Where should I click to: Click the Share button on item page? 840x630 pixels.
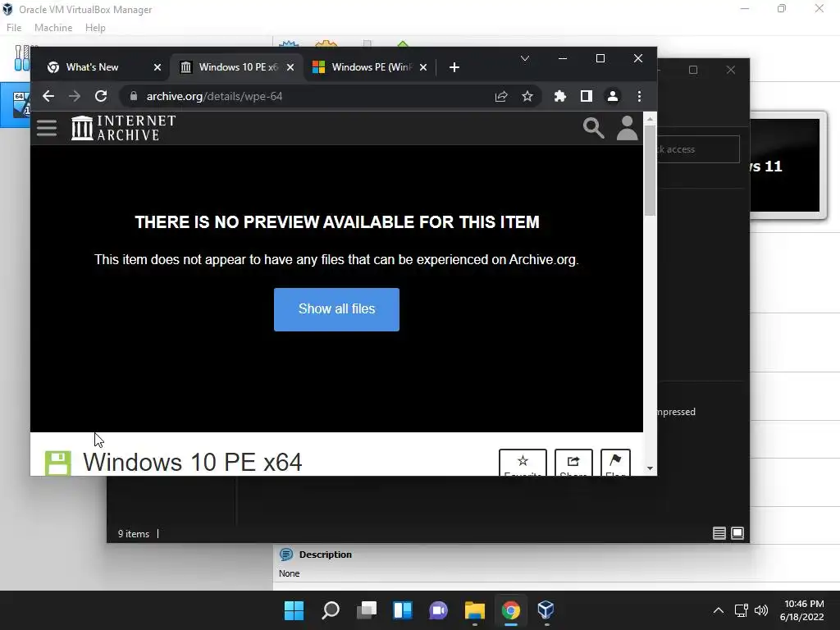click(x=573, y=463)
